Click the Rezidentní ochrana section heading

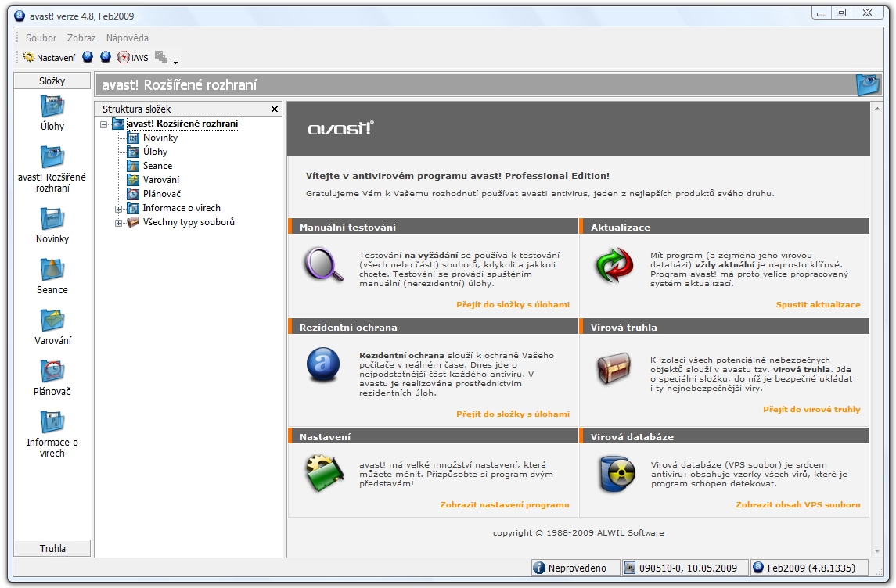(x=348, y=328)
